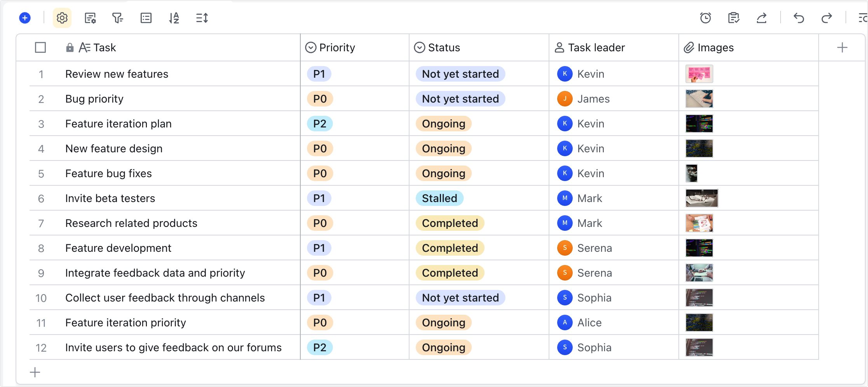Add a new field with the plus icon
The image size is (868, 387).
(x=842, y=47)
